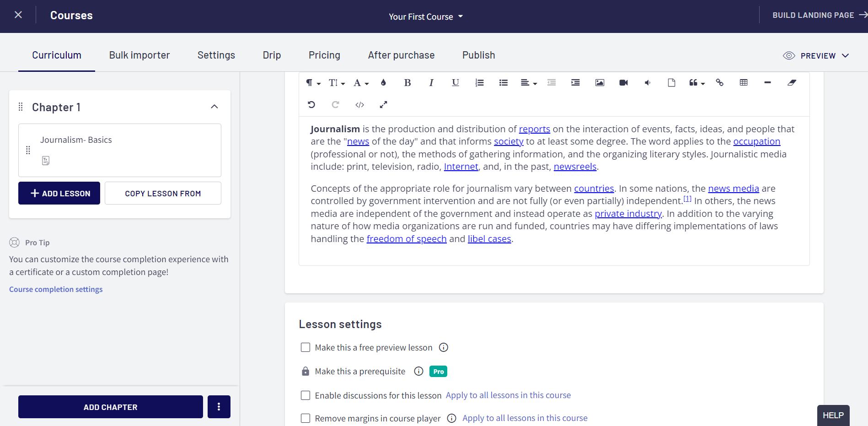Click the Pro badge
The width and height of the screenshot is (868, 426).
pyautogui.click(x=438, y=372)
